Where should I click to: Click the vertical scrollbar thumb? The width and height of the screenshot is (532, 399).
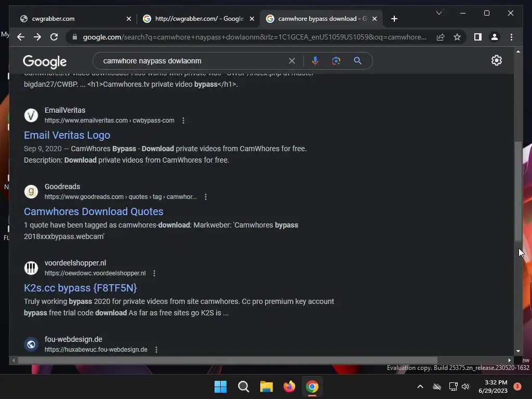coord(518,192)
